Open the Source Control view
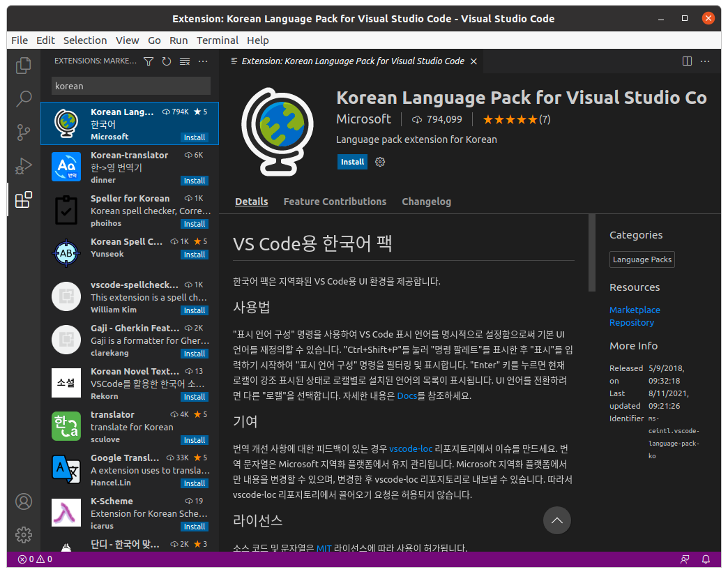This screenshot has width=728, height=574. 23,133
